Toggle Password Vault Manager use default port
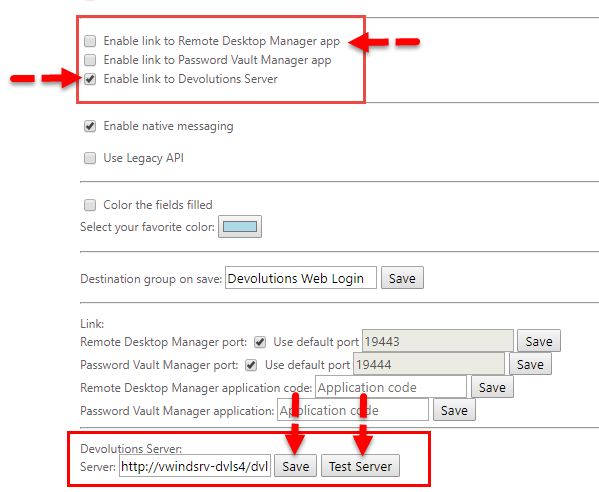This screenshot has width=599, height=492. 251,365
